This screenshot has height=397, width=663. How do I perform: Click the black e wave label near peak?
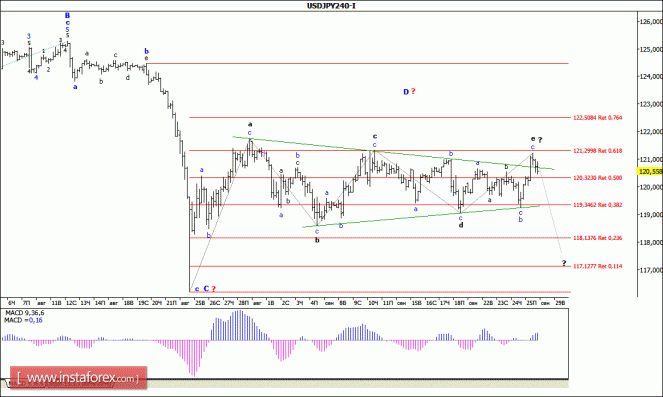click(533, 139)
